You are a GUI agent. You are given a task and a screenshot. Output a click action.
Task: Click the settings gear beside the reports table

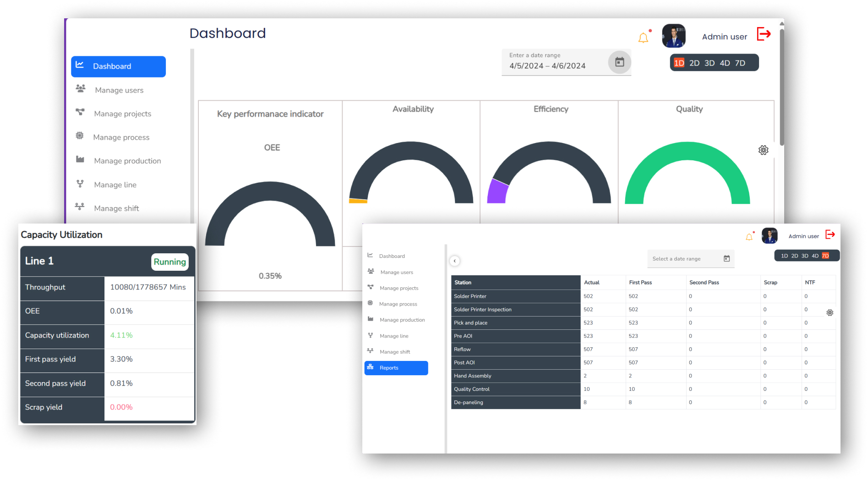[x=830, y=313]
